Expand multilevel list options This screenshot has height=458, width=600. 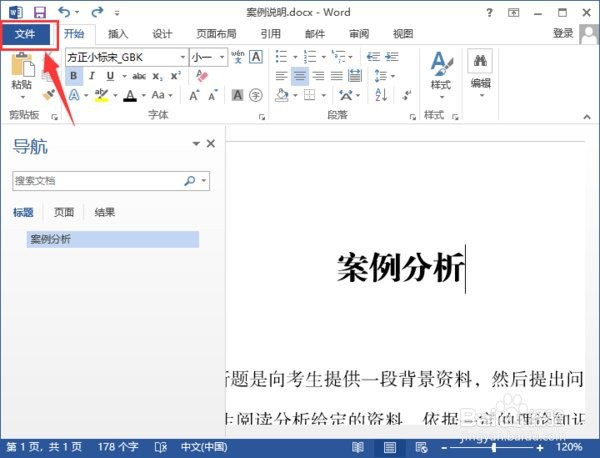pyautogui.click(x=351, y=57)
